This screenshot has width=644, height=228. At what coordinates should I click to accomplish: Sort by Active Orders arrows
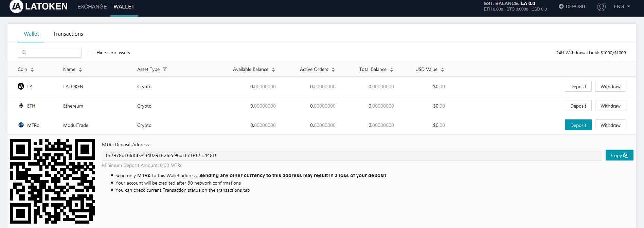tap(333, 70)
